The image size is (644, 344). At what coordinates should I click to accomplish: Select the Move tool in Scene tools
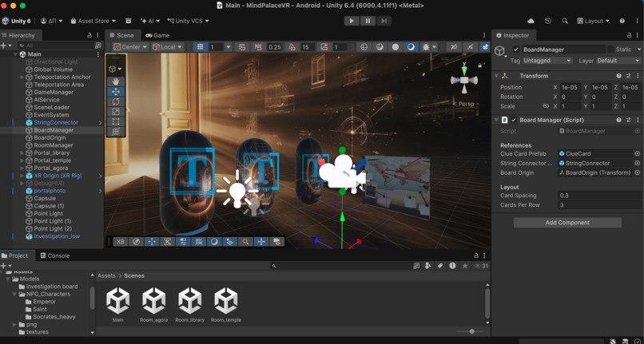tap(115, 92)
